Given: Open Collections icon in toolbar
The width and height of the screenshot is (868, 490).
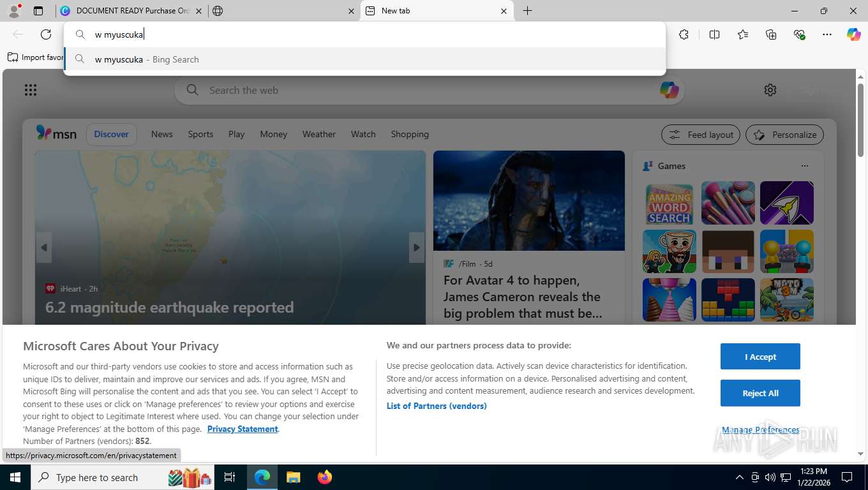Looking at the screenshot, I should click(771, 34).
